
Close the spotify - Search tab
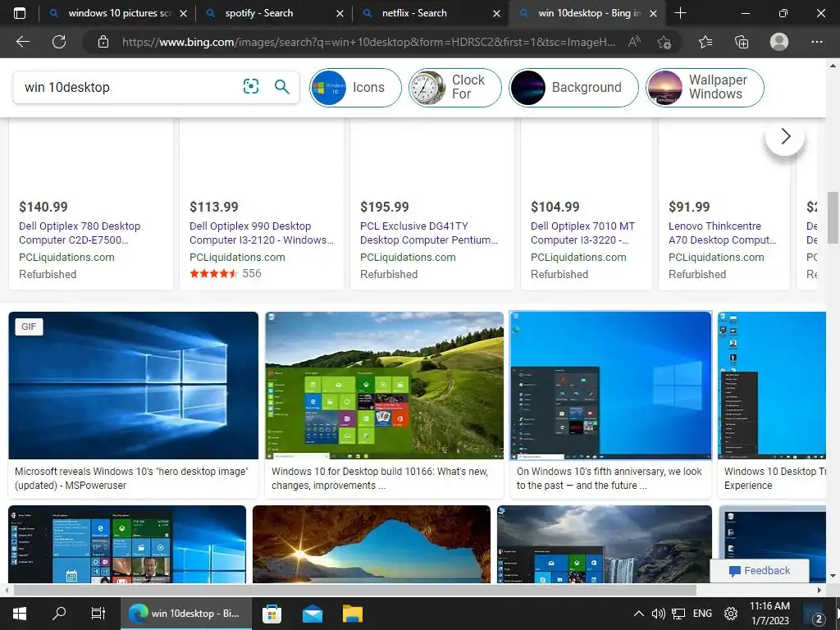point(340,13)
